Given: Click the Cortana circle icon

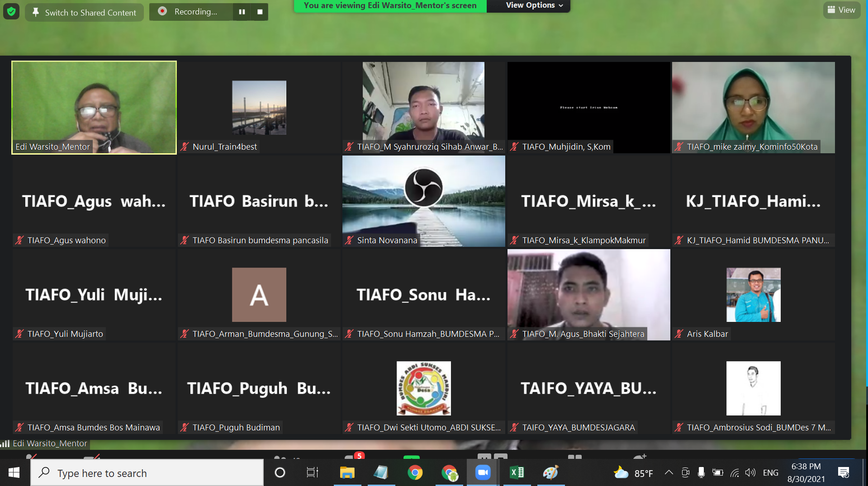Looking at the screenshot, I should pyautogui.click(x=280, y=473).
